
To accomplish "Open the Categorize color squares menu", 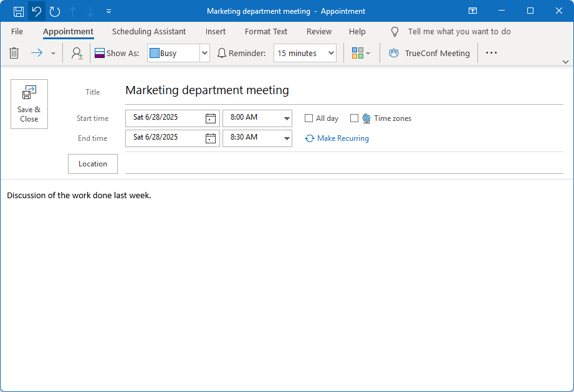I will pyautogui.click(x=361, y=53).
